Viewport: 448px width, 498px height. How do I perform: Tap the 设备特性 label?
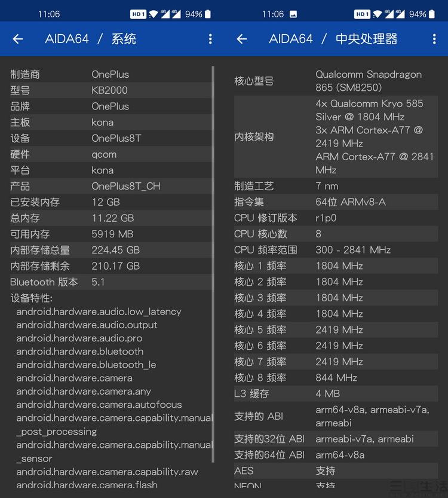tap(32, 298)
